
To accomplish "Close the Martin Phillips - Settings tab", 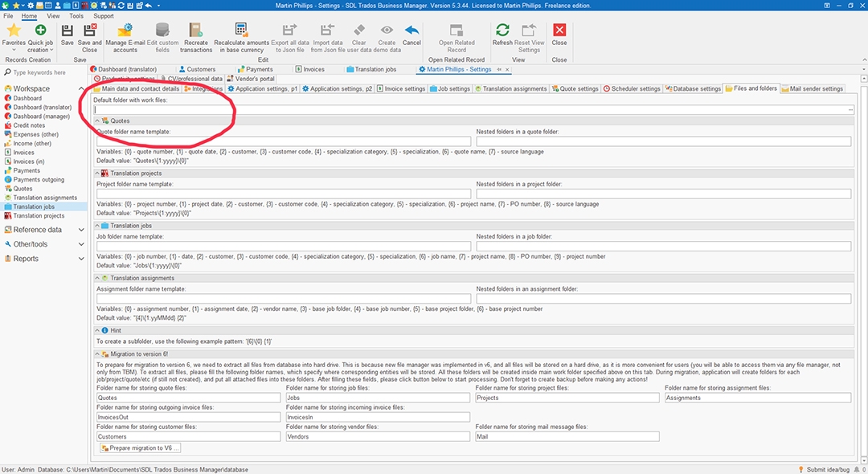I will (x=506, y=70).
